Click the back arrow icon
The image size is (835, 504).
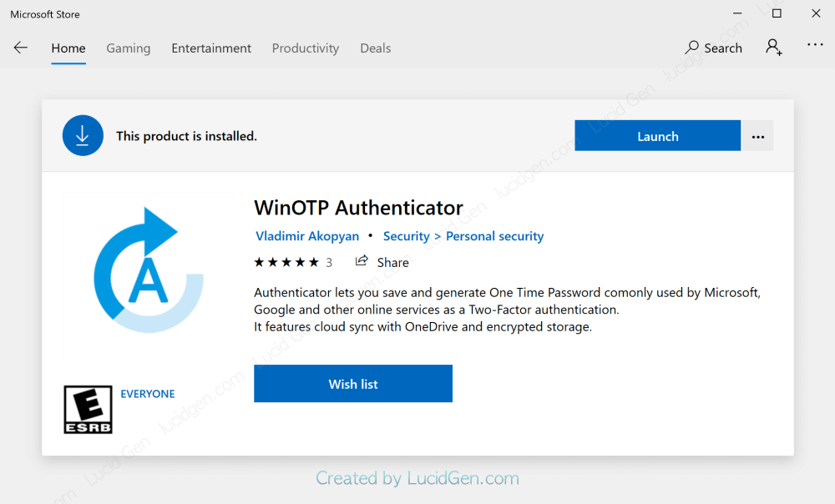pyautogui.click(x=21, y=48)
